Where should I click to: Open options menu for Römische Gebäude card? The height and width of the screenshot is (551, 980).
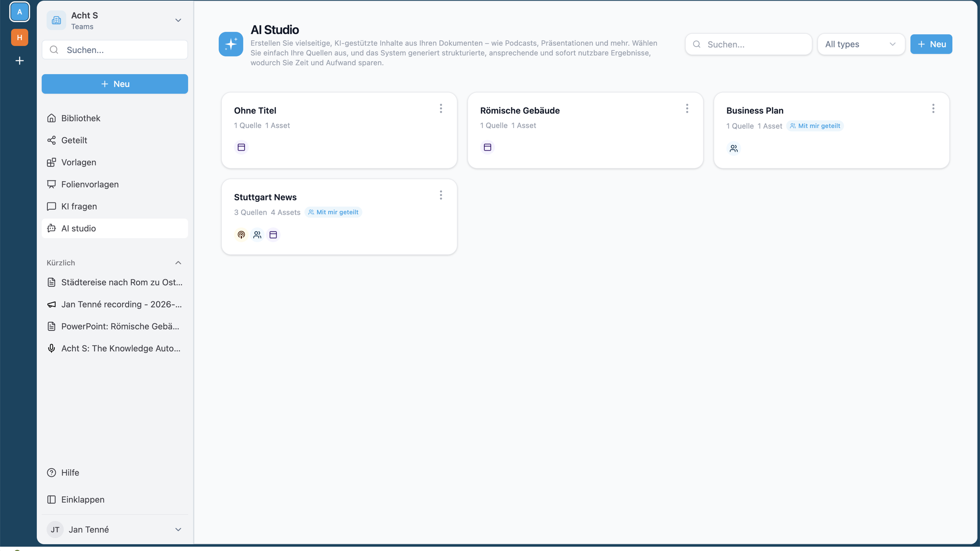tap(687, 109)
